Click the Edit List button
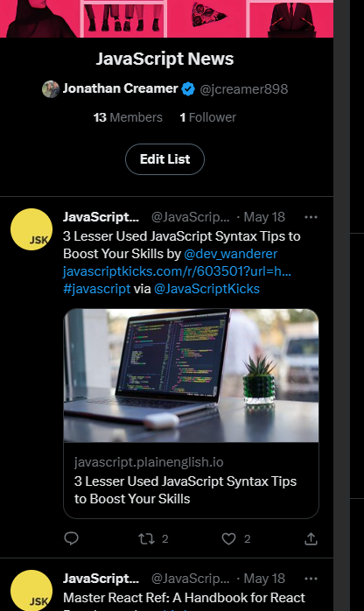364x611 pixels. tap(164, 159)
